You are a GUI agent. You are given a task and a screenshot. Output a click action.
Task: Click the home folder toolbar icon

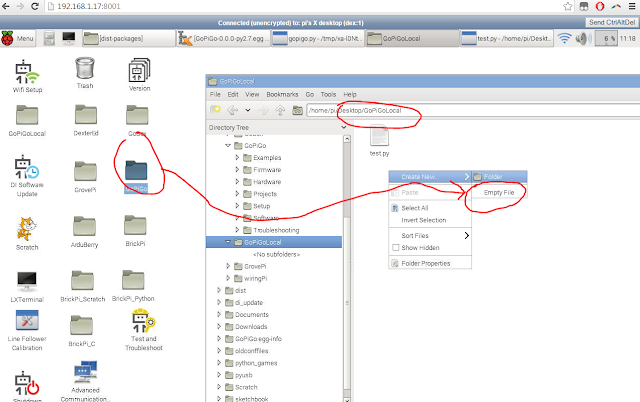[297, 110]
